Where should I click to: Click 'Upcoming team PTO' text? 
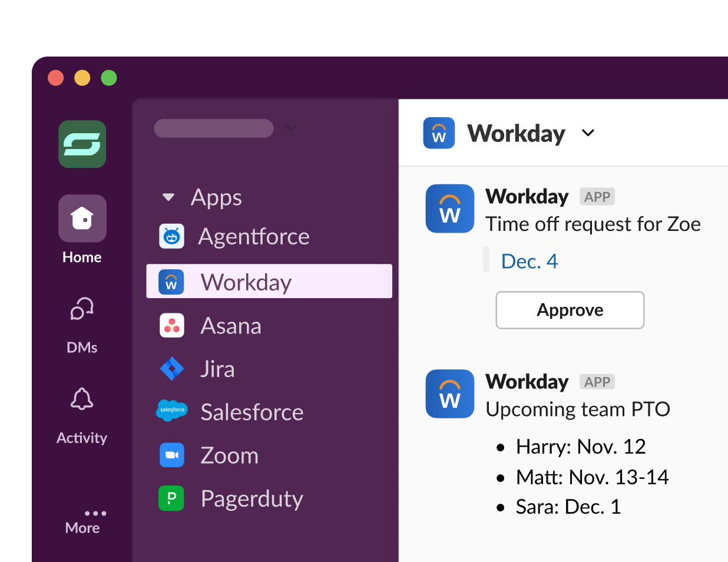point(578,409)
